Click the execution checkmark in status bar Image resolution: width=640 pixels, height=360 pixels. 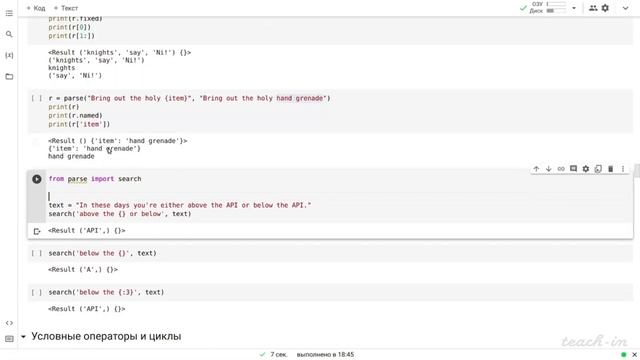(262, 355)
